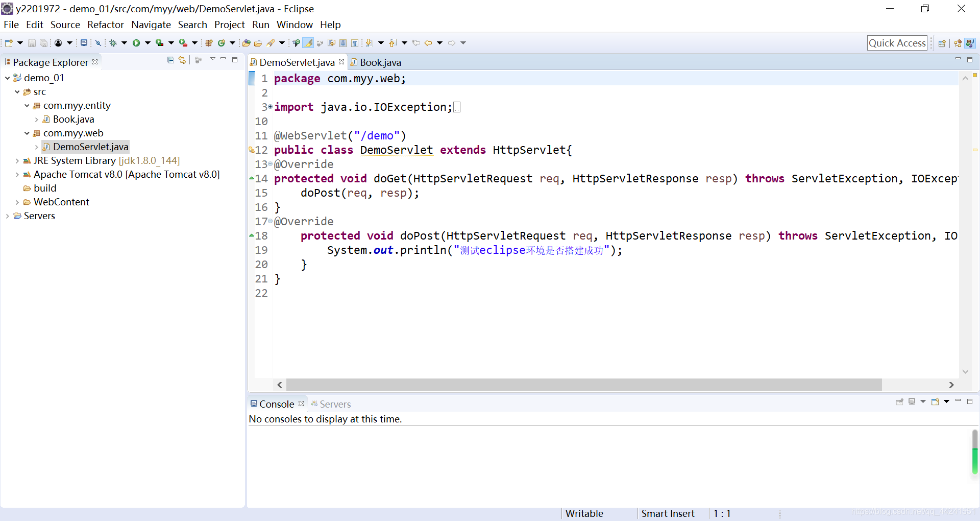Screen dimensions: 980x521
Task: Open the Refactor menu
Action: coord(105,25)
